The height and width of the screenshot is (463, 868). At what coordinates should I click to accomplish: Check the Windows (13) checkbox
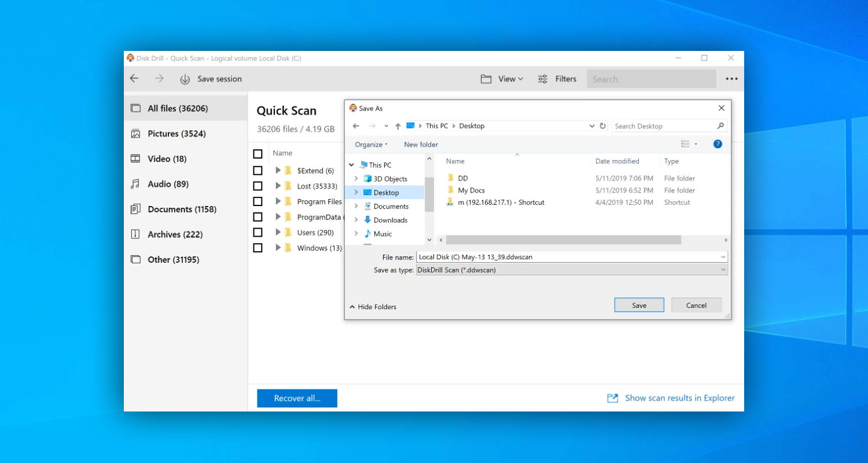(258, 248)
